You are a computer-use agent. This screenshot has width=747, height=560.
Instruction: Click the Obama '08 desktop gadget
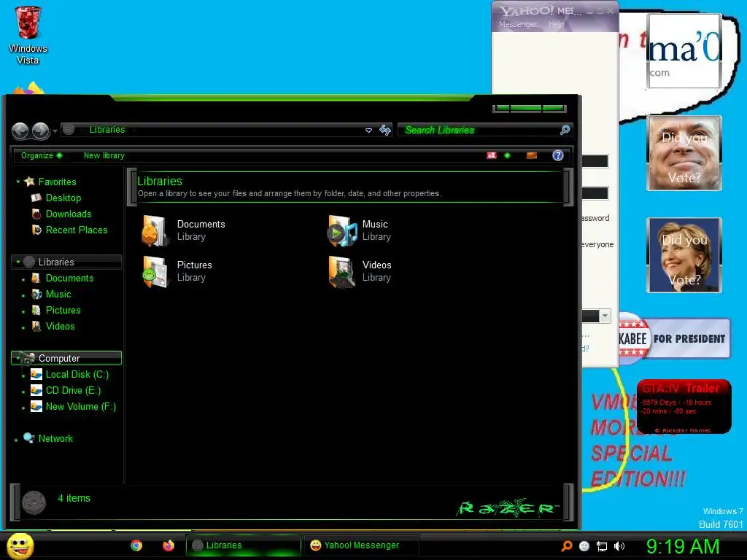pyautogui.click(x=684, y=51)
